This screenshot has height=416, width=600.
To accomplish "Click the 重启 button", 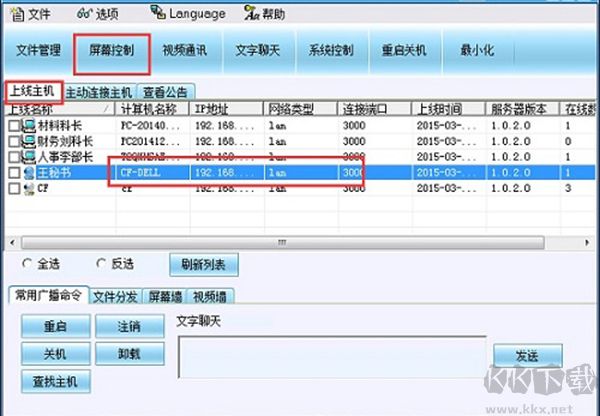I will [x=56, y=326].
